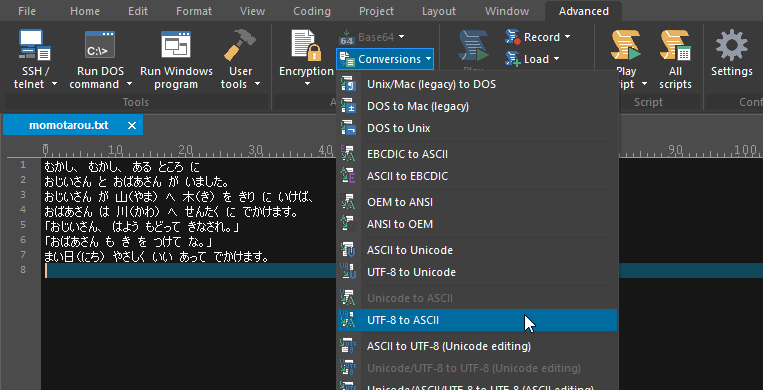The width and height of the screenshot is (763, 390).
Task: Click the ASCII to UTF-8 icon
Action: [x=349, y=346]
